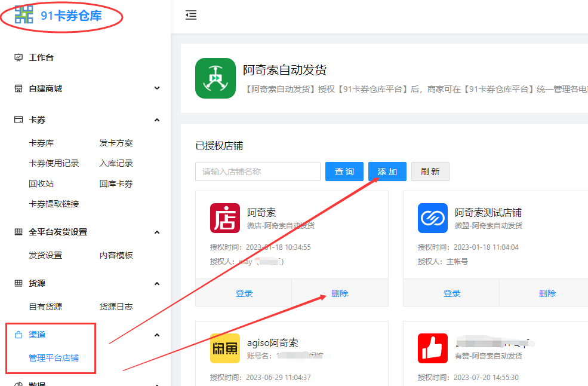
Task: Collapse the 全平台发货设置 chevron
Action: [157, 232]
